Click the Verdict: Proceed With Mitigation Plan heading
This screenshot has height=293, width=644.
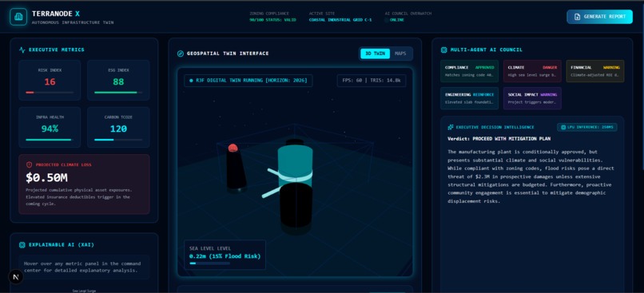(x=499, y=139)
